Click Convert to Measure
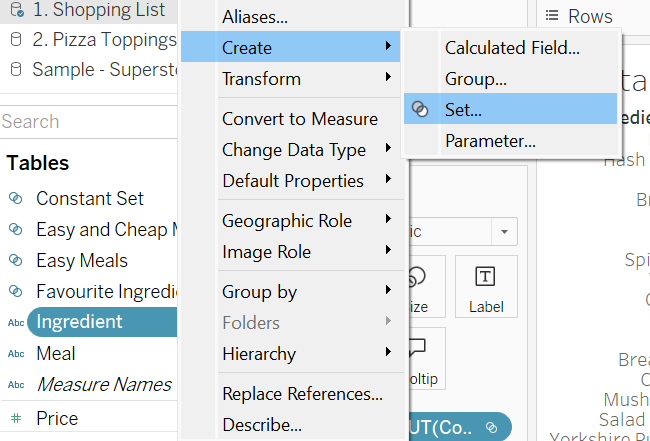Image resolution: width=650 pixels, height=441 pixels. (x=299, y=119)
